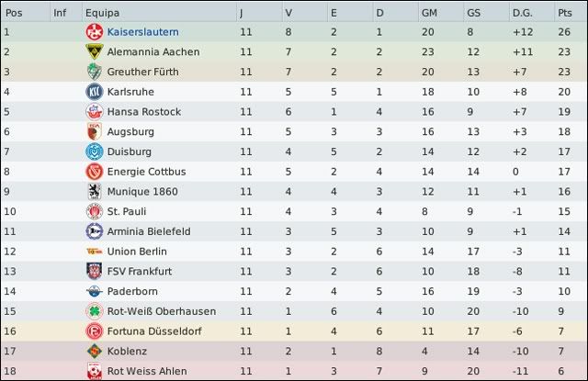588x381 pixels.
Task: Click the Greuther Fürth club crest
Action: (x=92, y=72)
